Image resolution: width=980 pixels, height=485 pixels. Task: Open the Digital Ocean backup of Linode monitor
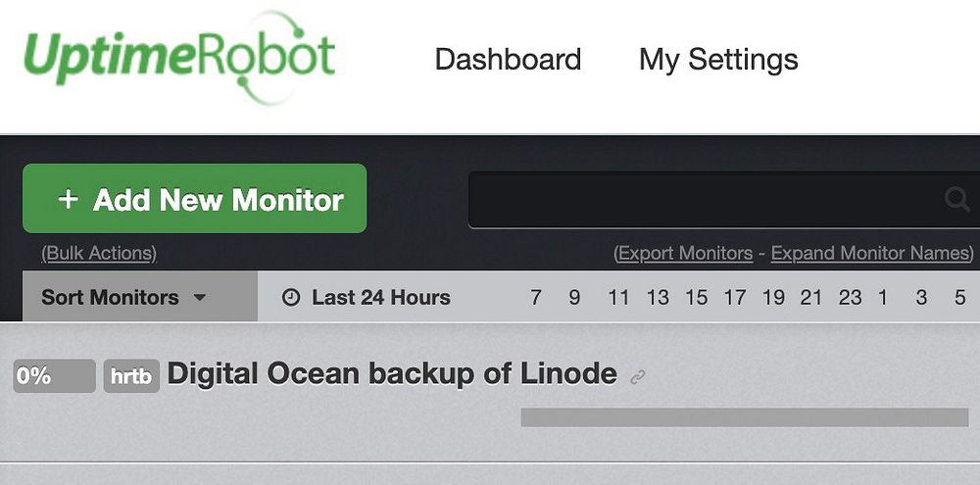coord(392,374)
